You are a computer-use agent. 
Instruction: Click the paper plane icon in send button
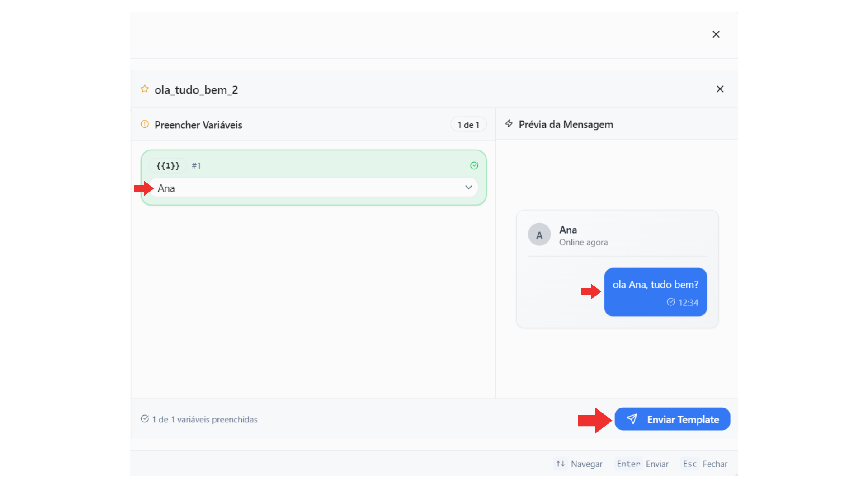click(x=632, y=419)
